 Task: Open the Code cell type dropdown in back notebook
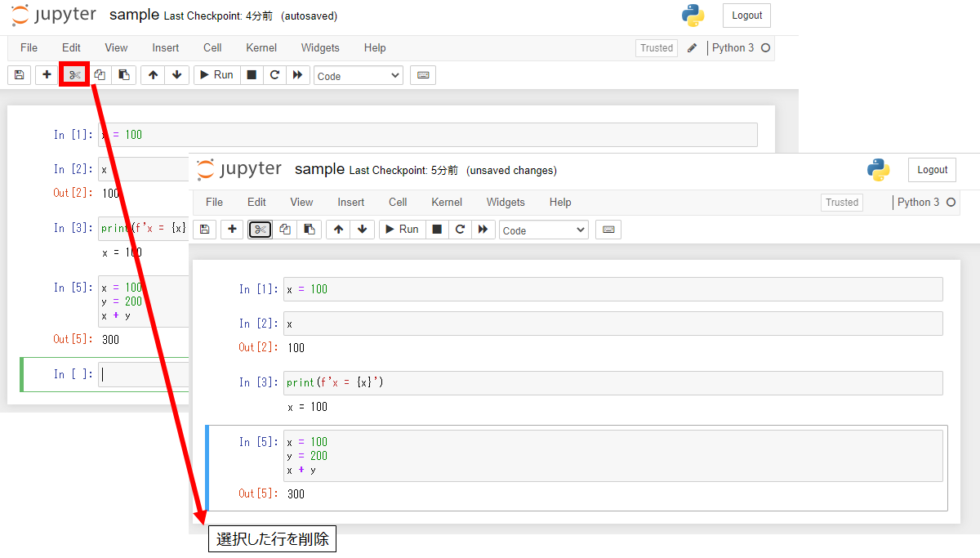tap(358, 76)
